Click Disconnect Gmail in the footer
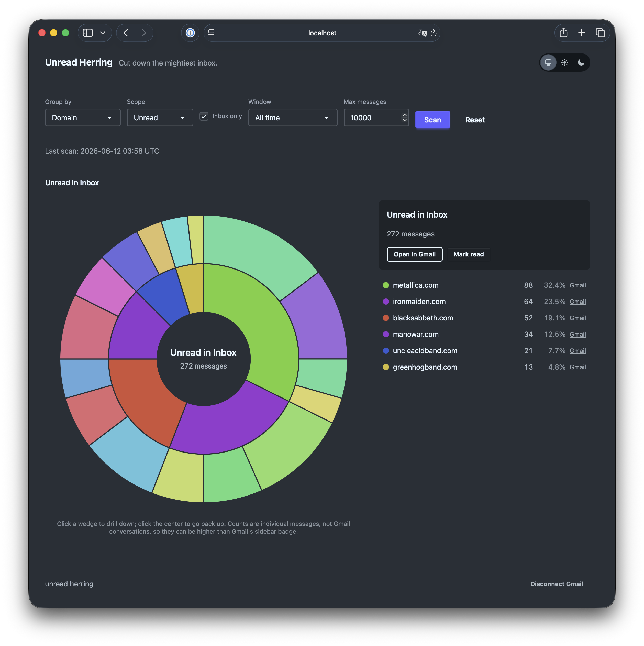The image size is (644, 646). pos(557,584)
